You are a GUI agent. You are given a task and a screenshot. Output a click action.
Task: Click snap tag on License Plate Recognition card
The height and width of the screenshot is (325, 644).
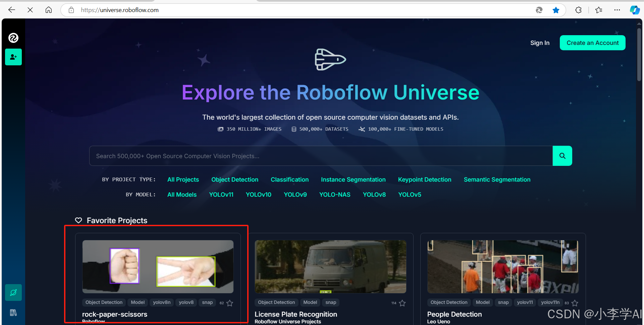[331, 302]
